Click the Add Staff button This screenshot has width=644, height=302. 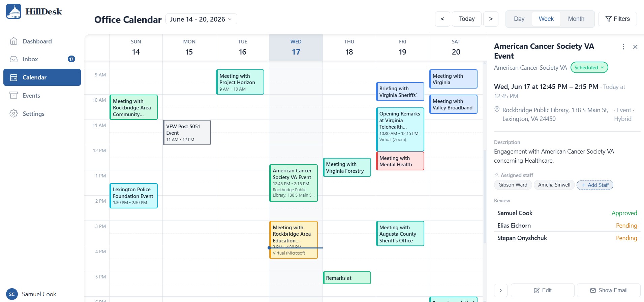click(x=595, y=185)
